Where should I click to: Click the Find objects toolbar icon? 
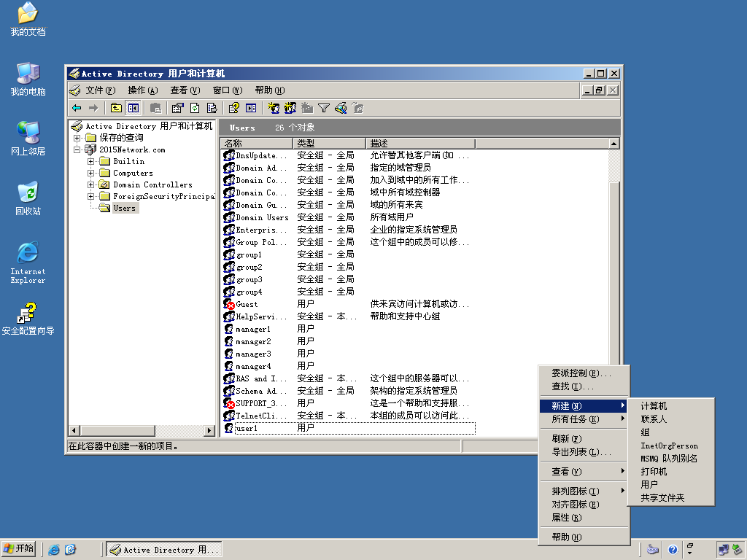click(341, 108)
